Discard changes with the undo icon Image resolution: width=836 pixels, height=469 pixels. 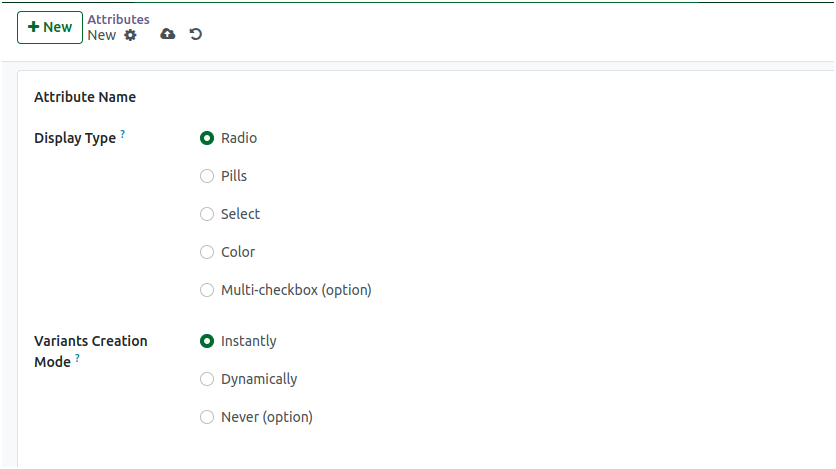click(x=196, y=34)
